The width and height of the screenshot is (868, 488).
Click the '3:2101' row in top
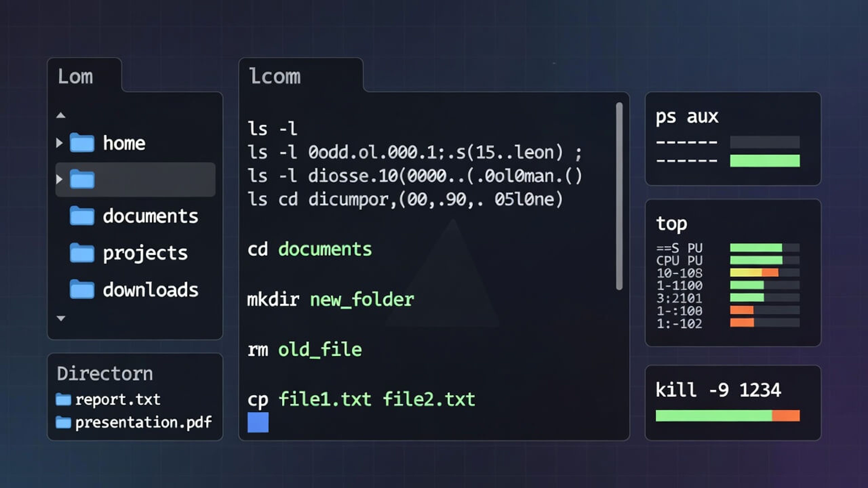pyautogui.click(x=728, y=298)
